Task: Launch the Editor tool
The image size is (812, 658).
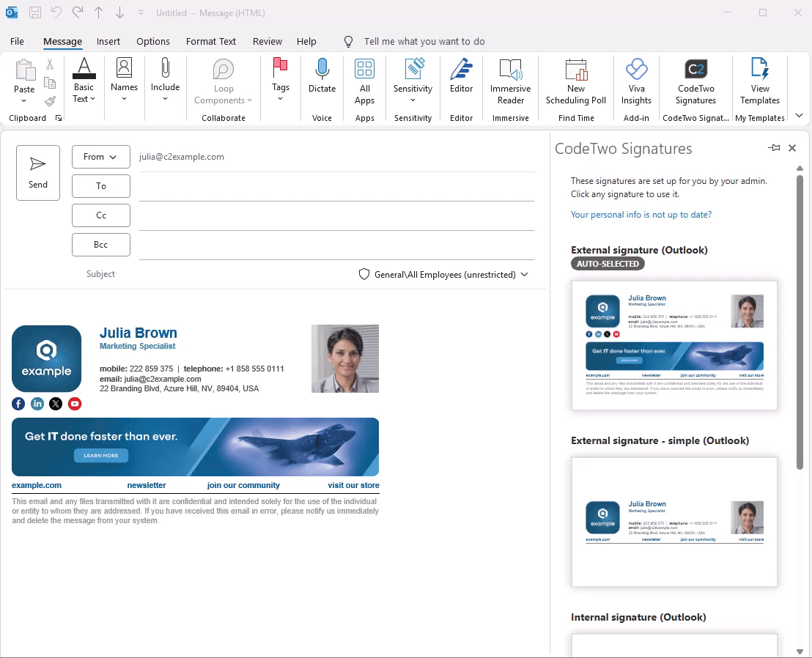Action: [462, 75]
